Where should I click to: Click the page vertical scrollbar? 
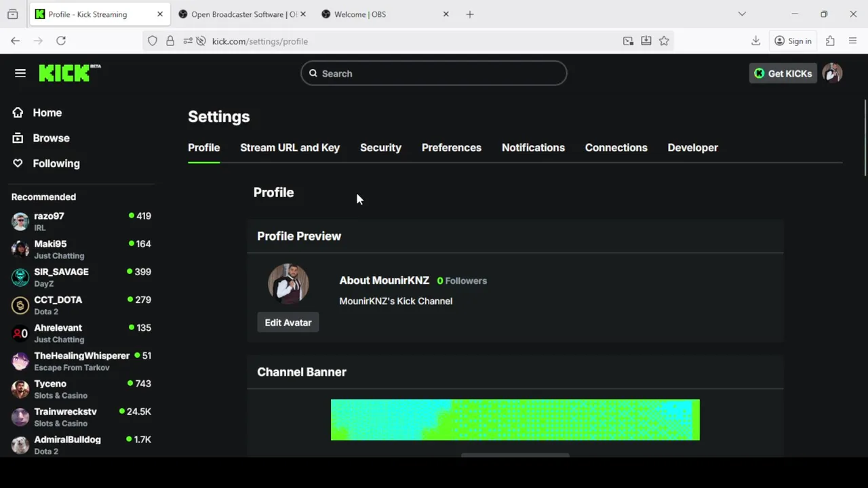(x=865, y=138)
